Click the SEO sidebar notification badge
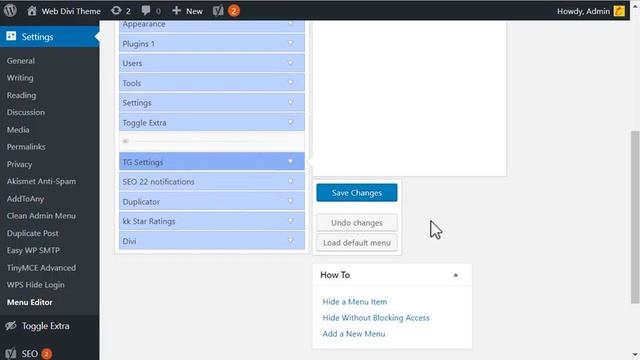 47,353
